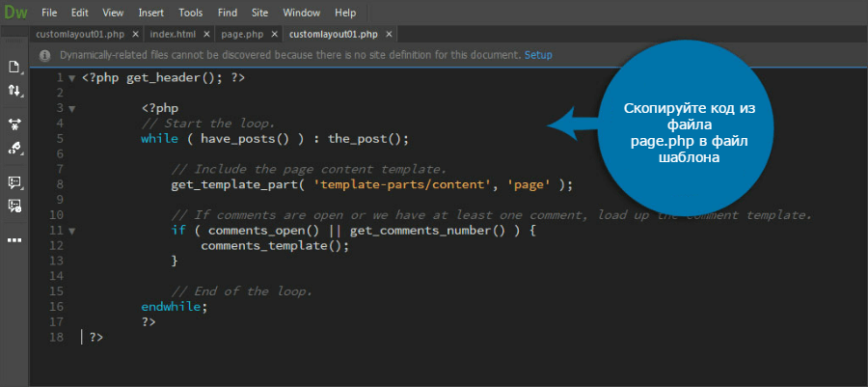
Task: Click line number 16 in the gutter
Action: pos(57,306)
